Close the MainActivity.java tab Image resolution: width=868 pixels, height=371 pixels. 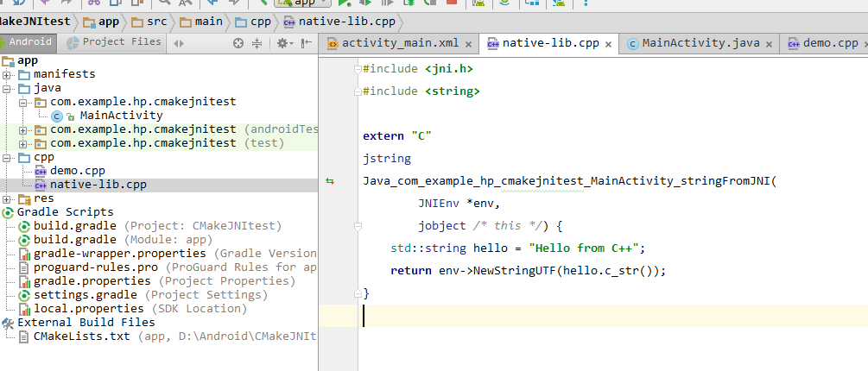769,44
